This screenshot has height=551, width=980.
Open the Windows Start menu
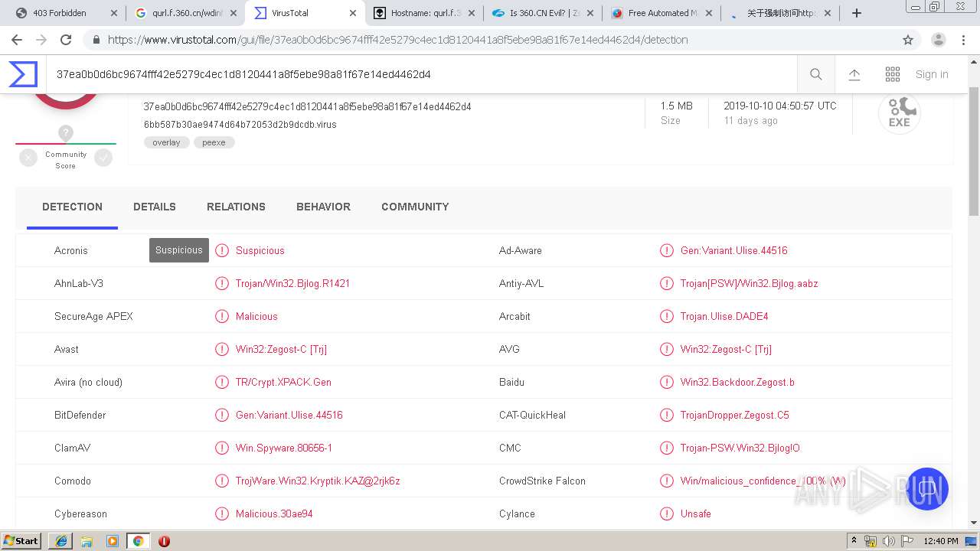21,540
